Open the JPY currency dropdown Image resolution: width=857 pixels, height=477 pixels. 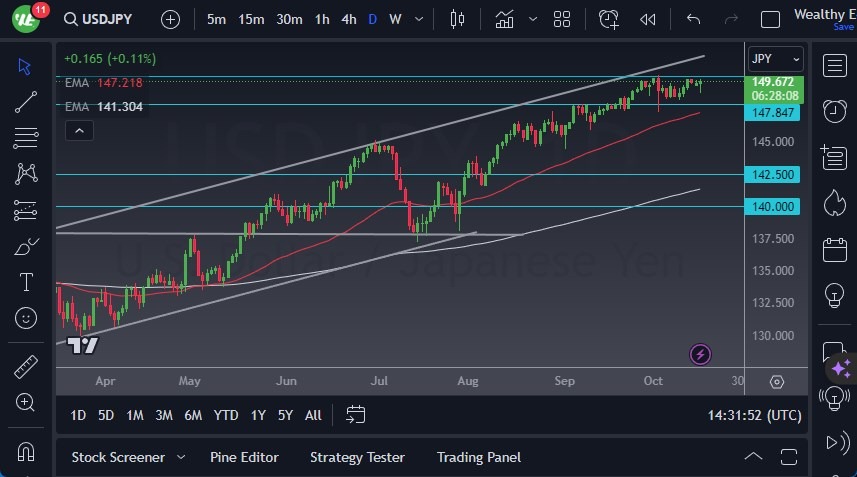coord(776,59)
